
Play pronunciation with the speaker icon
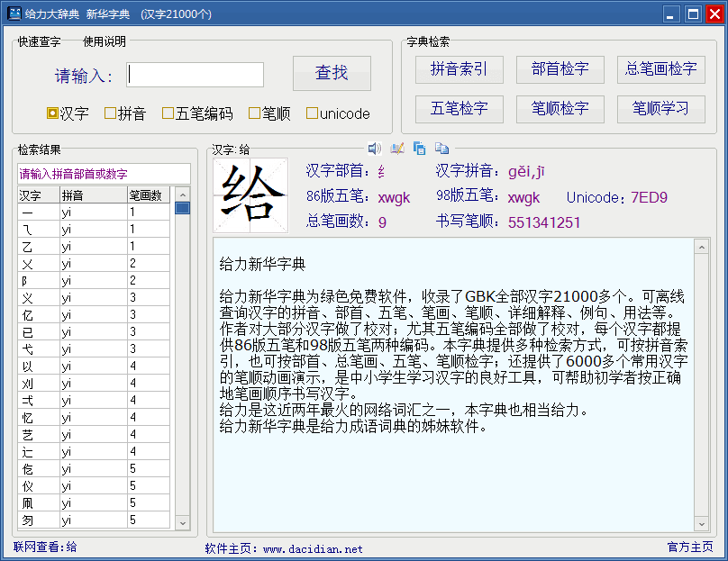pyautogui.click(x=374, y=149)
